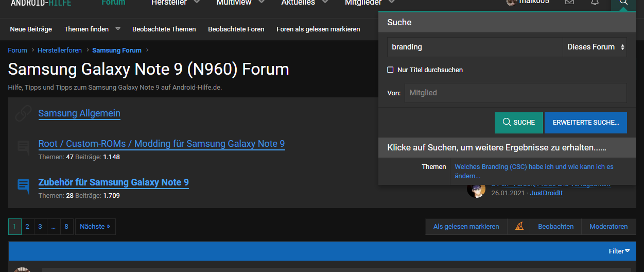Open the envelope messages icon
This screenshot has height=272, width=644.
569,2
